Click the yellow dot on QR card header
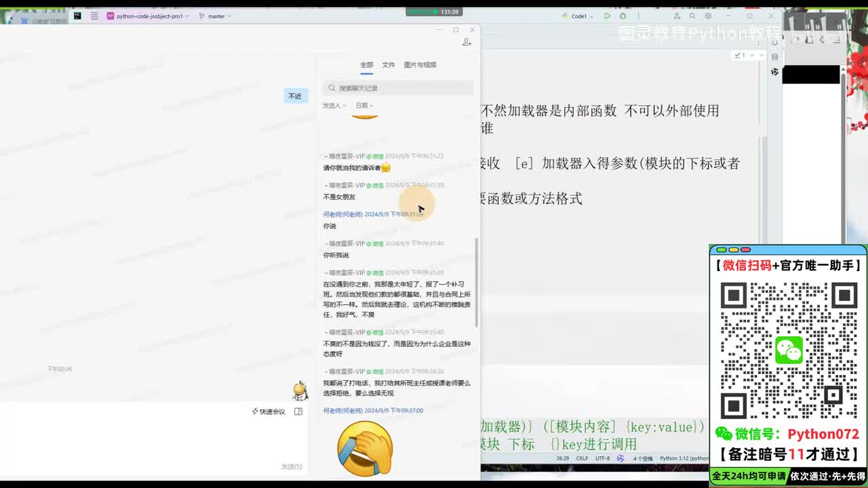 pyautogui.click(x=734, y=249)
